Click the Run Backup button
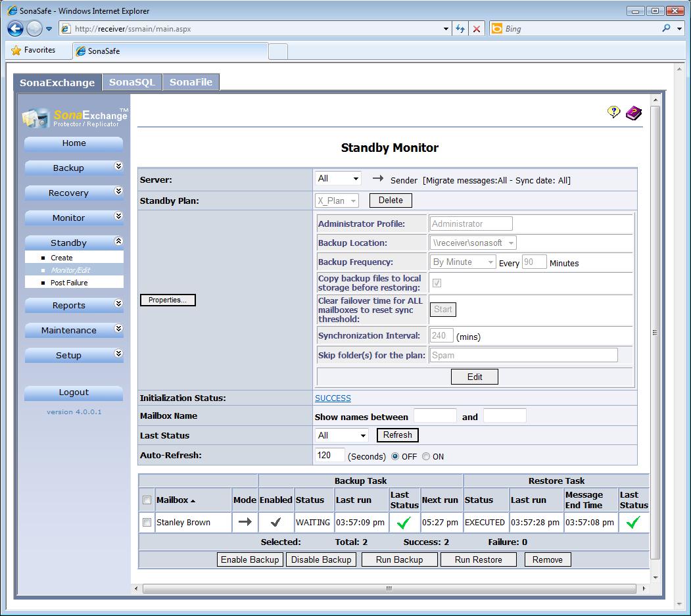The image size is (691, 616). click(399, 559)
